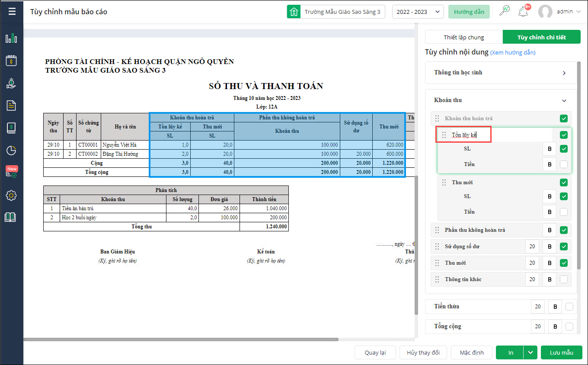The height and width of the screenshot is (365, 588).
Task: Click the Lưu mẫu button
Action: (x=561, y=352)
